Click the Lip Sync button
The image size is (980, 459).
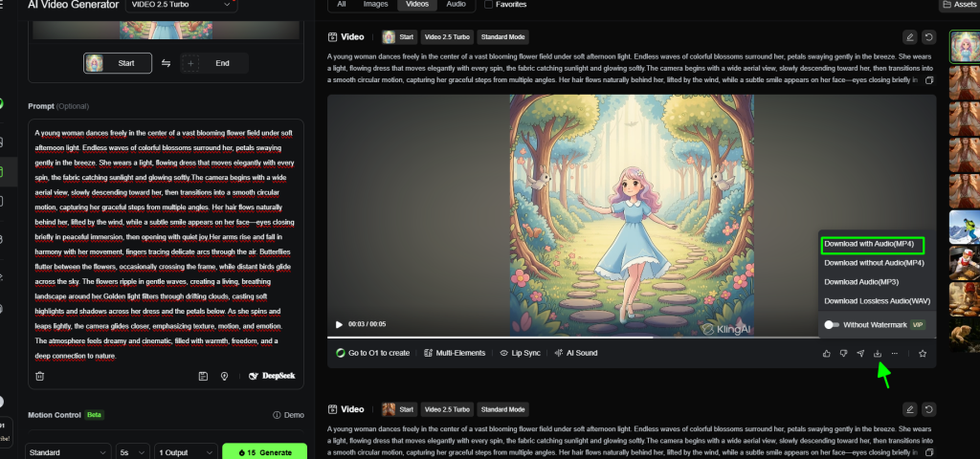tap(521, 353)
